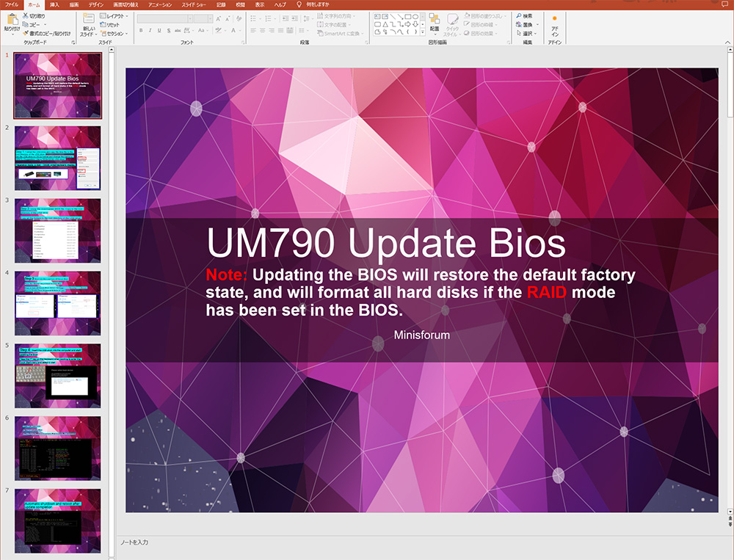
Task: Select the text box shape in the gallery
Action: [377, 17]
